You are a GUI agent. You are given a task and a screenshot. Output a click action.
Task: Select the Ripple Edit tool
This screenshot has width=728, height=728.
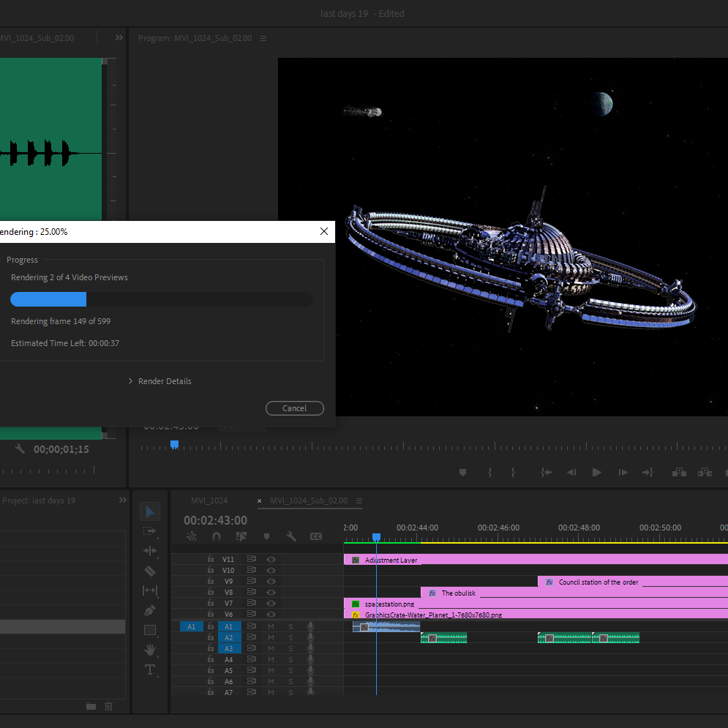150,551
